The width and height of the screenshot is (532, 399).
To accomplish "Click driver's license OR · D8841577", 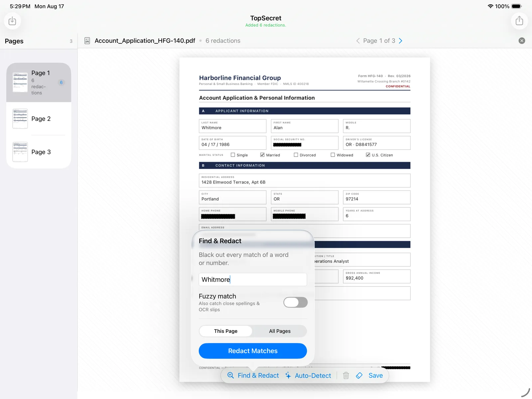I will click(361, 145).
